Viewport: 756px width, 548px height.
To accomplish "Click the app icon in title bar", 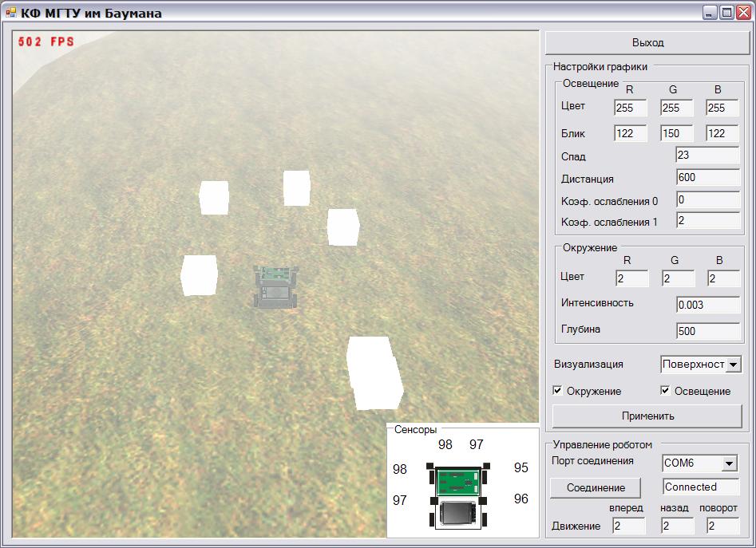I will [x=11, y=13].
